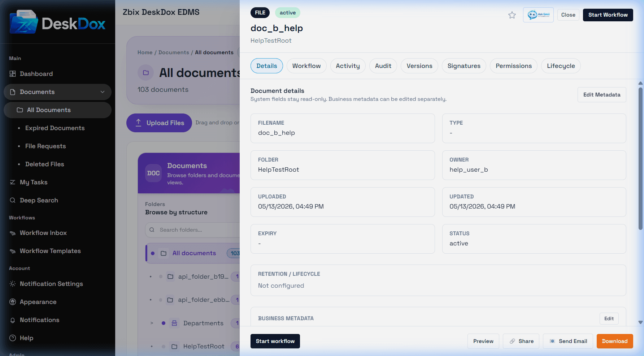Screen dimensions: 644x356
Task: Select HelpTestRoot in the folder tree
Action: click(204, 346)
